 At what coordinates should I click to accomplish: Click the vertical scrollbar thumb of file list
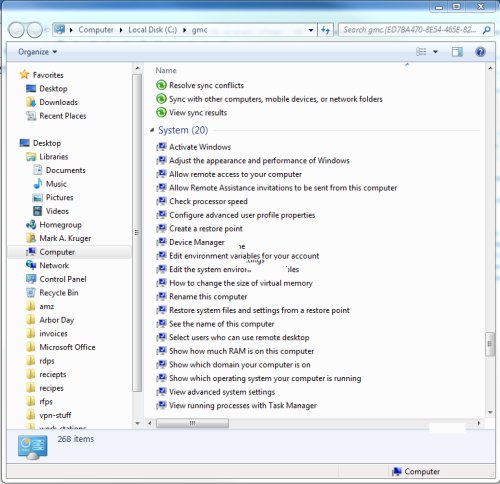tap(490, 344)
